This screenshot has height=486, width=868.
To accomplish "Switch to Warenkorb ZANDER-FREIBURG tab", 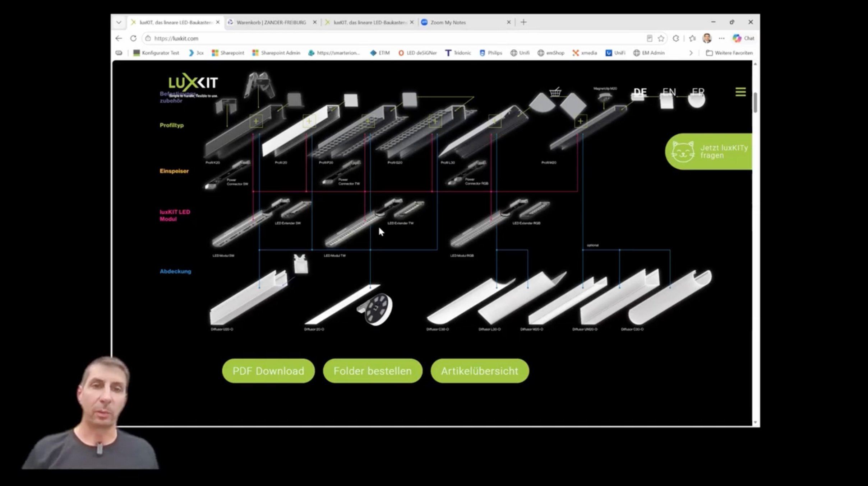I will [272, 22].
